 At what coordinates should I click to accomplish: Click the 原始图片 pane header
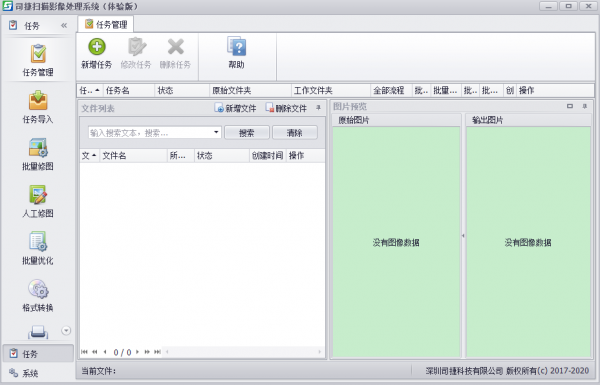click(x=396, y=120)
